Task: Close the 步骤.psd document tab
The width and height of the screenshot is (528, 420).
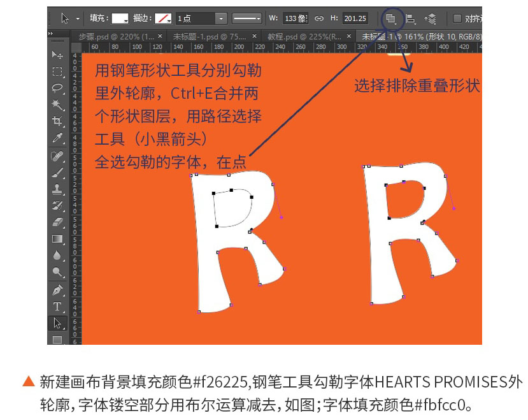Action: [160, 36]
